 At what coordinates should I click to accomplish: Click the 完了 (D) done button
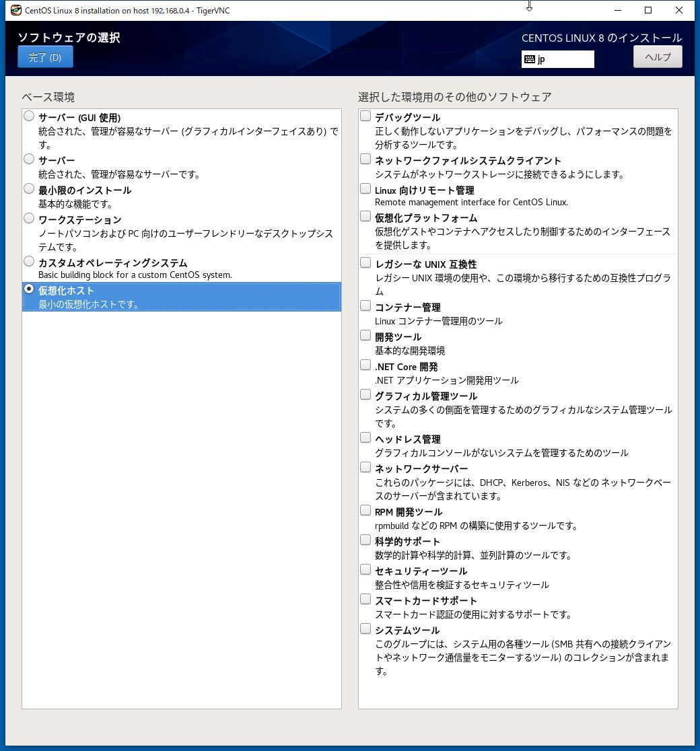pos(46,57)
